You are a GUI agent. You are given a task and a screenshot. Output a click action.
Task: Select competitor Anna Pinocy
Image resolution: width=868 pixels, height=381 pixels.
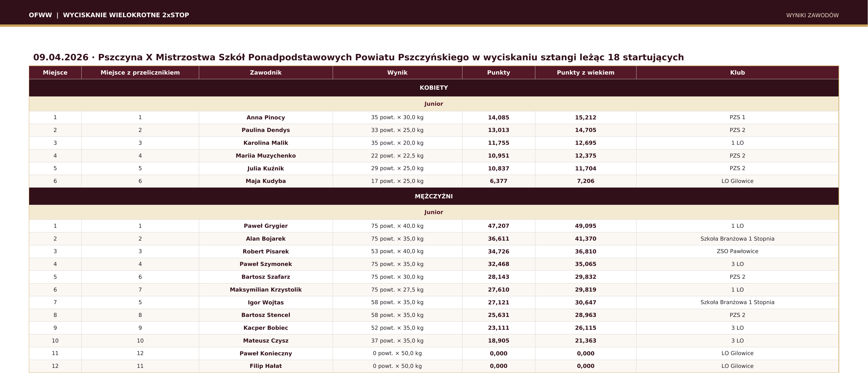266,117
